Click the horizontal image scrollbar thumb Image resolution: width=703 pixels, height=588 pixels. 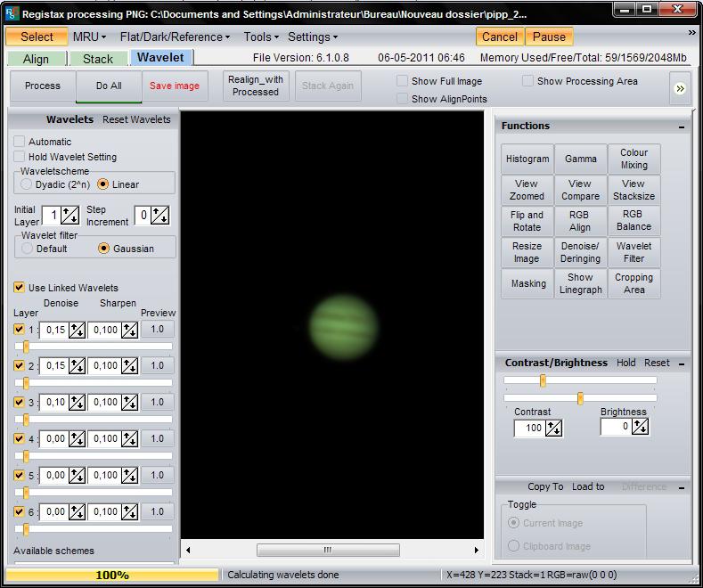point(328,550)
